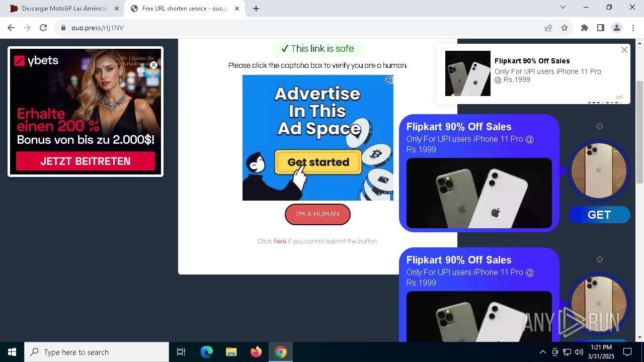Viewport: 644px width, 362px height.
Task: Close the ybets ad banner
Action: (153, 65)
